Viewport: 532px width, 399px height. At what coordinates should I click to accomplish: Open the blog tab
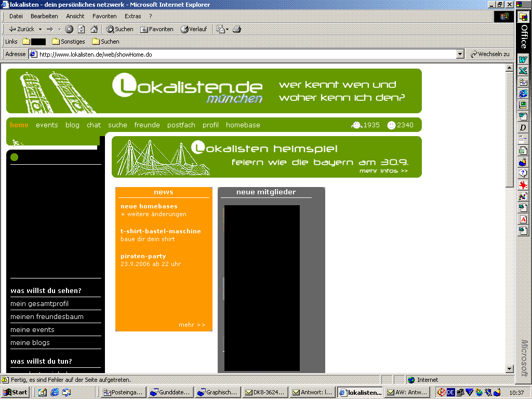[72, 125]
